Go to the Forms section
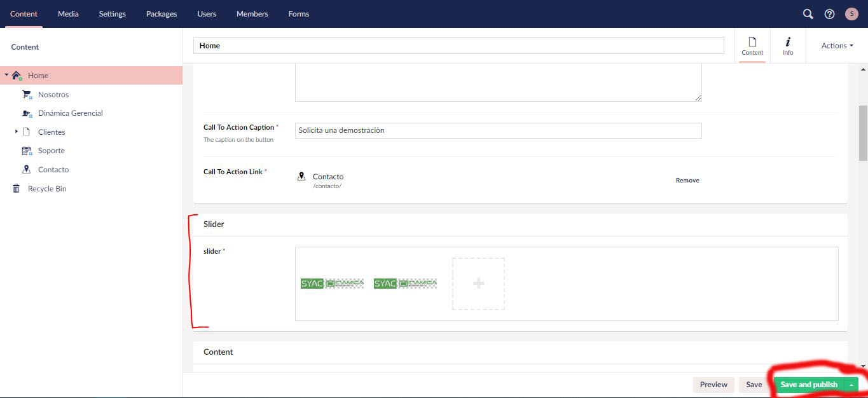 (299, 14)
